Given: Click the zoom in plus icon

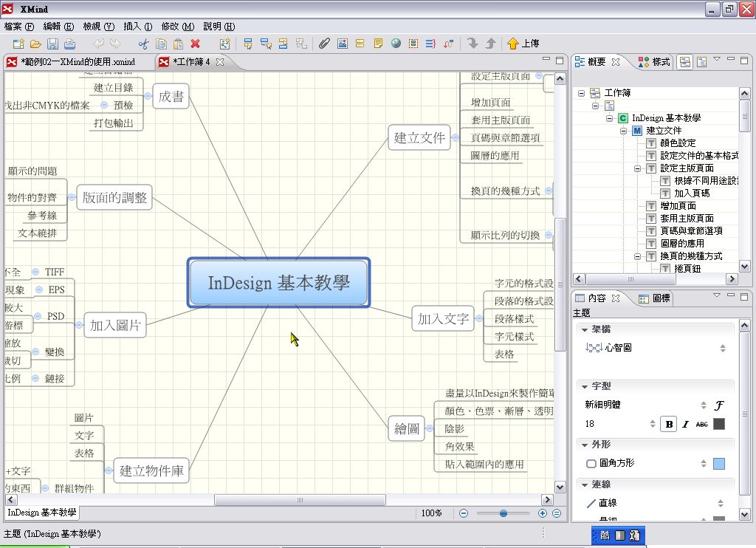Looking at the screenshot, I should click(543, 513).
